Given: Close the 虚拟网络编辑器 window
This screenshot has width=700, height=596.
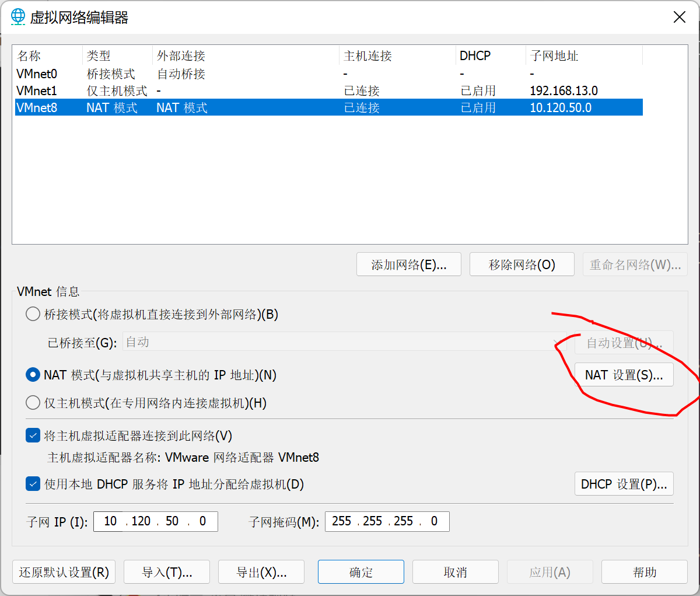Looking at the screenshot, I should pyautogui.click(x=680, y=17).
